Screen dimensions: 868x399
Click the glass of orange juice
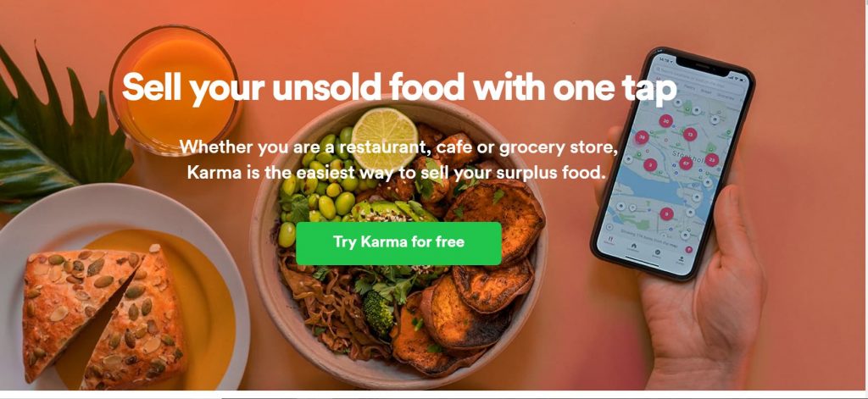point(175,90)
